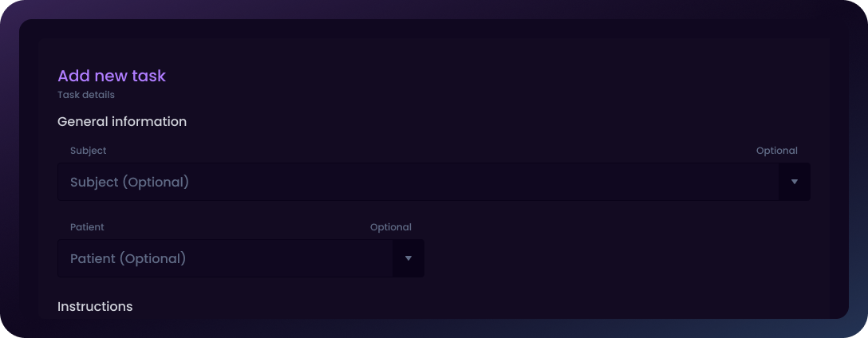Screen dimensions: 868x338
Task: Click the "Patient" field label
Action: (x=87, y=227)
